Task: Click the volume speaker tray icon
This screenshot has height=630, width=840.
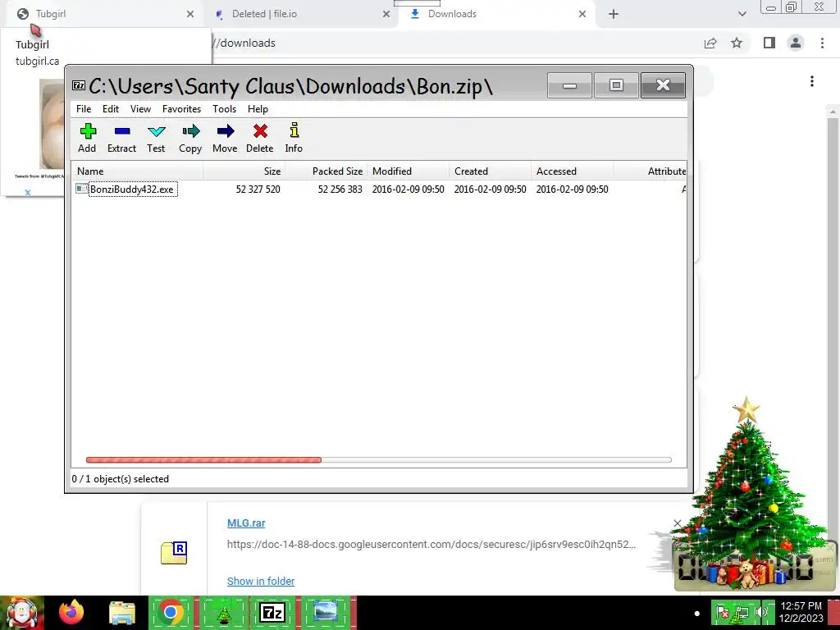Action: [761, 612]
